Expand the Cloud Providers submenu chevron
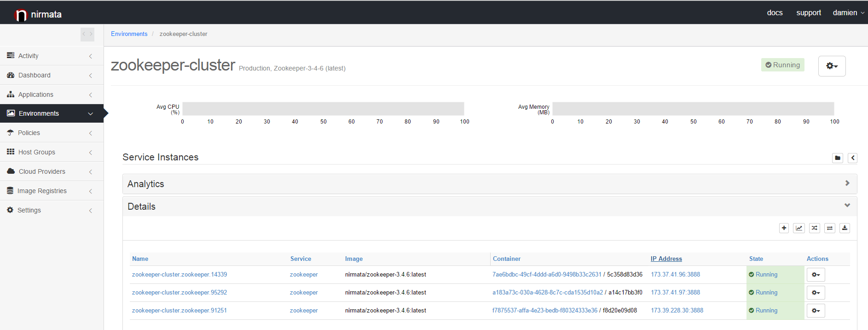 tap(91, 172)
